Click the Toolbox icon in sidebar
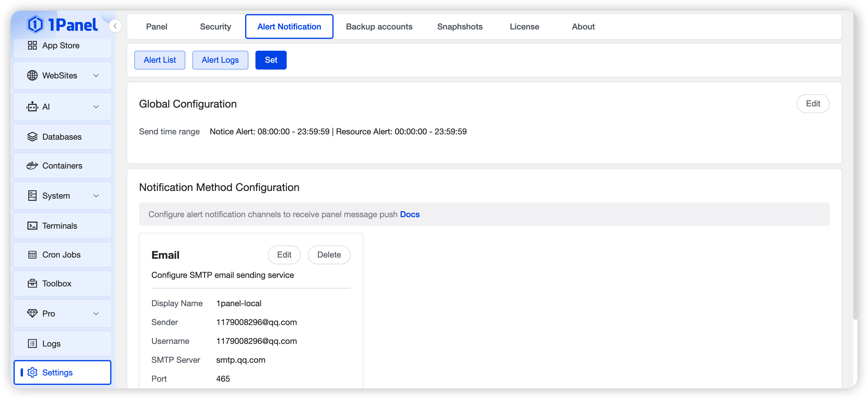868x399 pixels. pyautogui.click(x=32, y=283)
